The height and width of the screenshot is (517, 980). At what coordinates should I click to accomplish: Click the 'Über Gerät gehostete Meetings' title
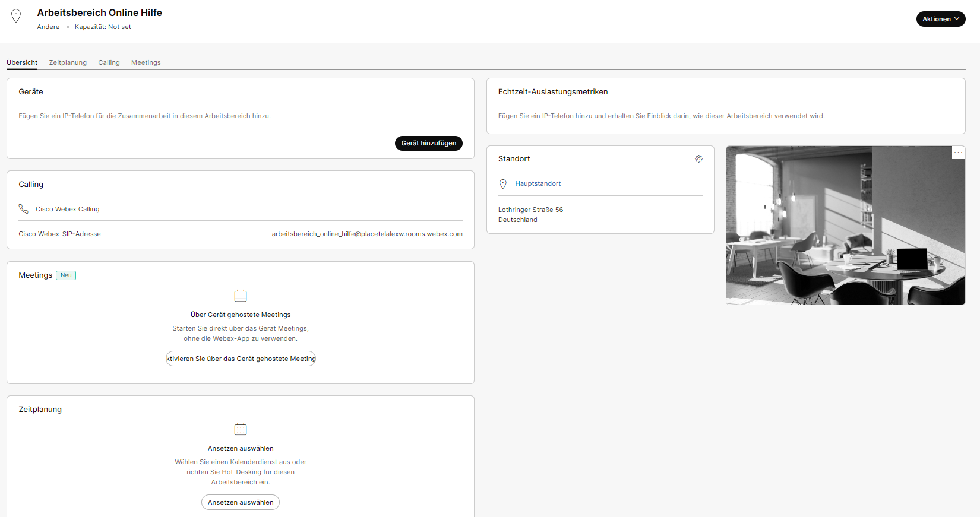tap(241, 315)
